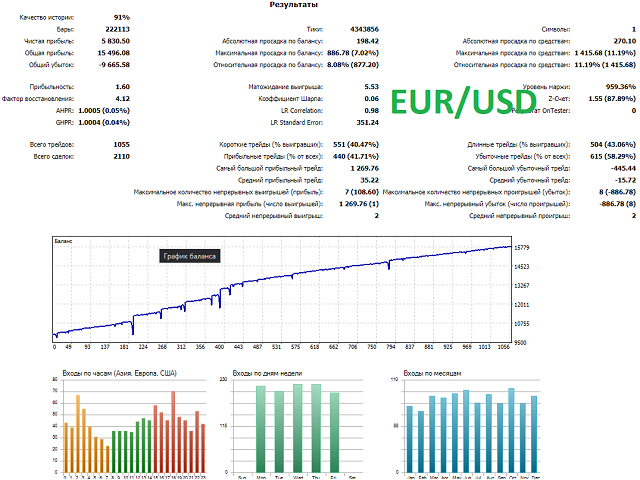
Task: Select 'Входы по месяцам' chart title
Action: [432, 373]
